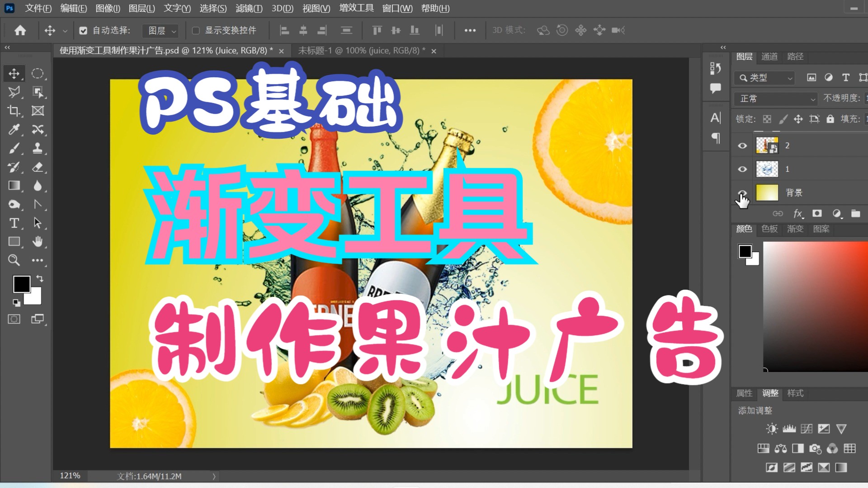The height and width of the screenshot is (488, 868).
Task: Toggle lock transparent pixels
Action: (767, 119)
